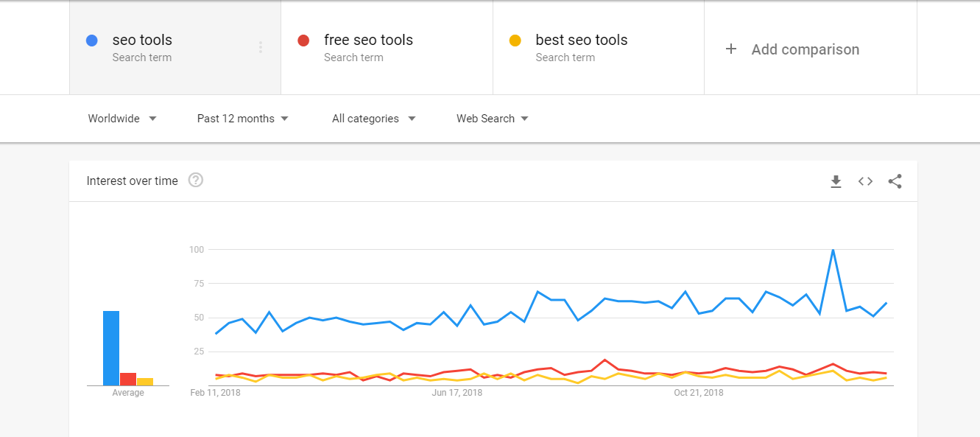Expand the All categories dropdown
Screen dimensions: 980x437
click(373, 119)
